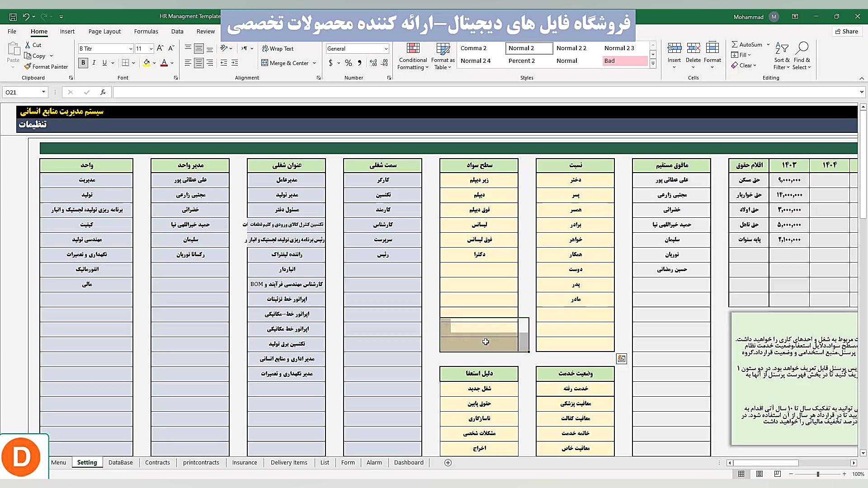Click the Paste clipboard icon

[13, 49]
